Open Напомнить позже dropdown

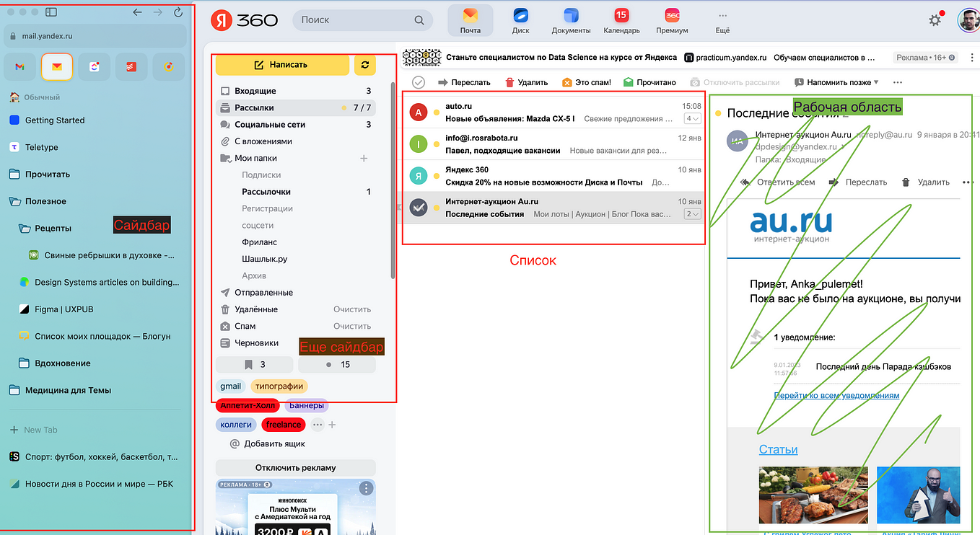[836, 82]
